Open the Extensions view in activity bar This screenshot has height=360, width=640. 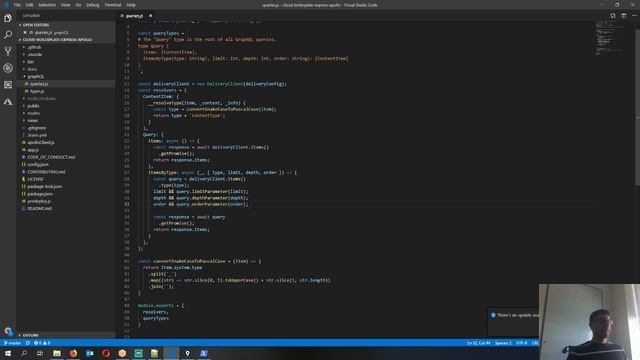click(x=8, y=85)
